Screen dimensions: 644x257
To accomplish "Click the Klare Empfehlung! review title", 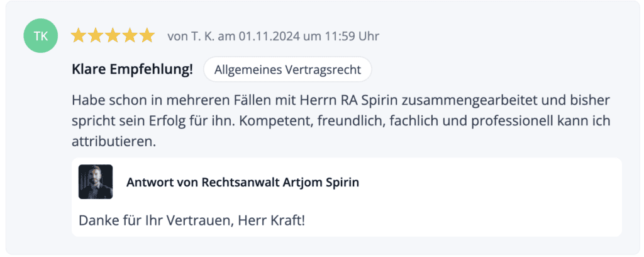I will pos(132,69).
